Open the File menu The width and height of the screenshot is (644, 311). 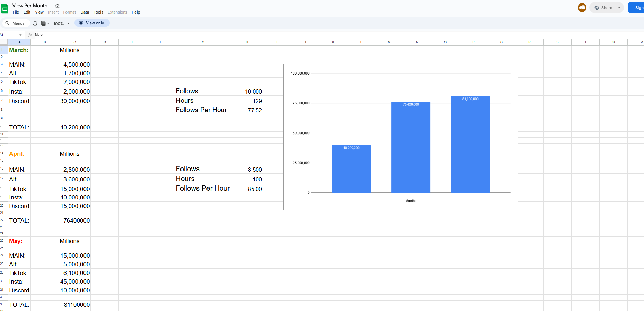pos(16,12)
